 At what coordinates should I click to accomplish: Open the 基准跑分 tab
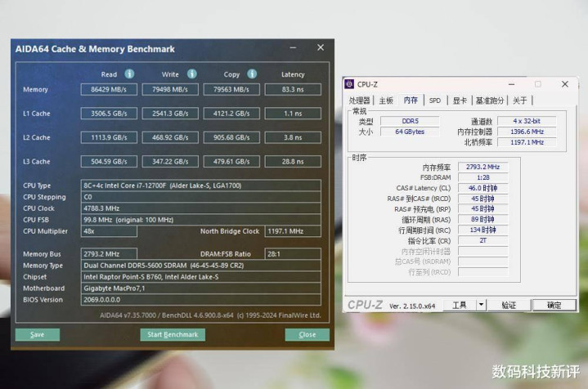click(490, 101)
